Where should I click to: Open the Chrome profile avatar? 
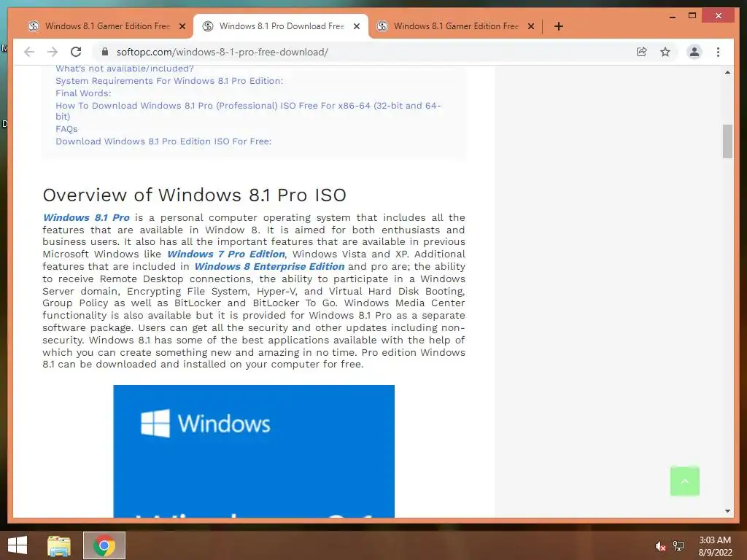pos(694,52)
